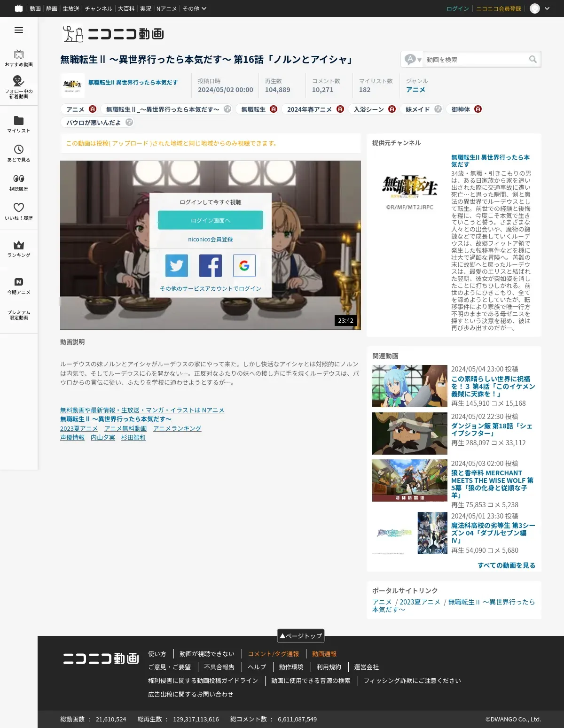Image resolution: width=564 pixels, height=728 pixels.
Task: Click the gray dictionary icon next to パウロが悪いんだよ
Action: (x=129, y=122)
